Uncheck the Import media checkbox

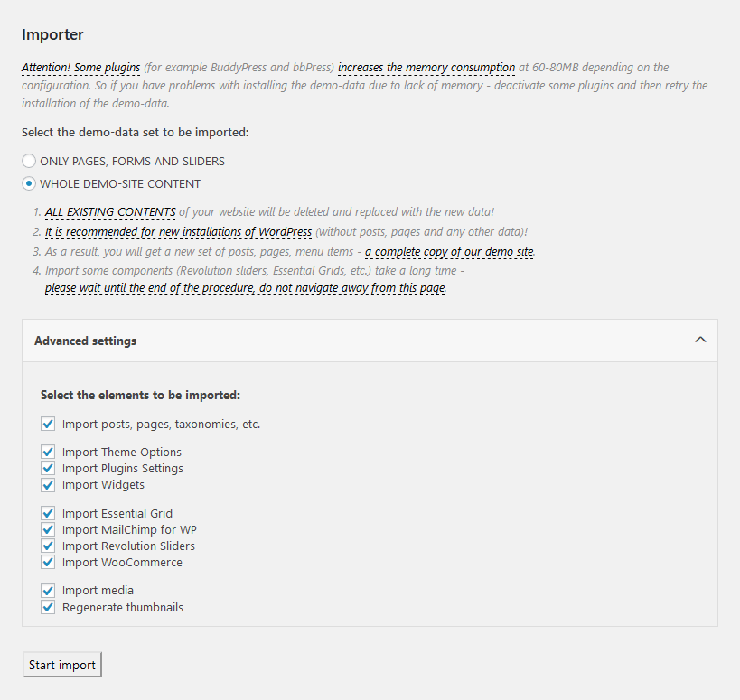[48, 591]
